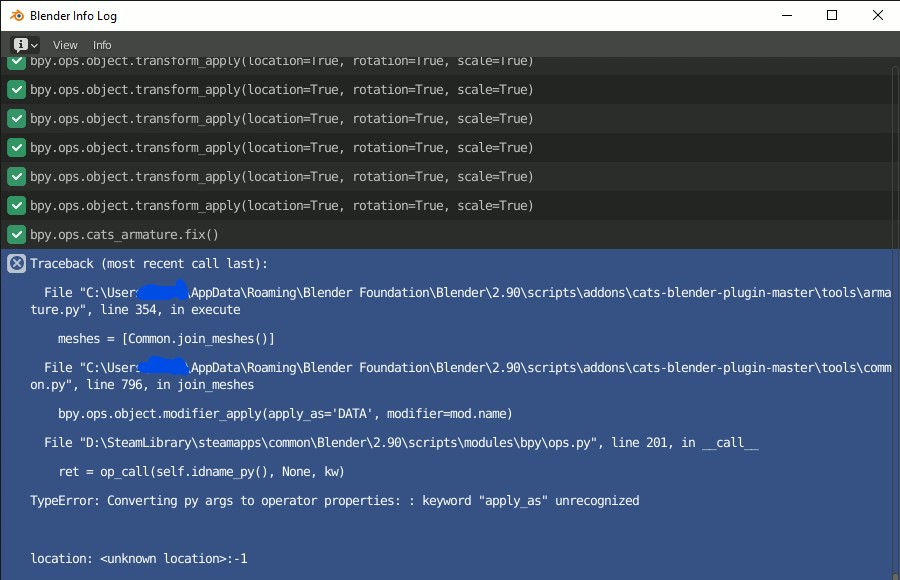Screen dimensions: 900x580
Task: Click the File line mentioning bpy\ops.py line 201
Action: [401, 443]
